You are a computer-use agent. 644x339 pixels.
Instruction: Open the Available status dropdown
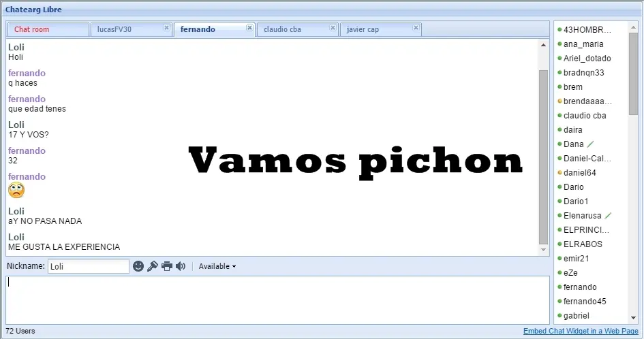tap(217, 266)
